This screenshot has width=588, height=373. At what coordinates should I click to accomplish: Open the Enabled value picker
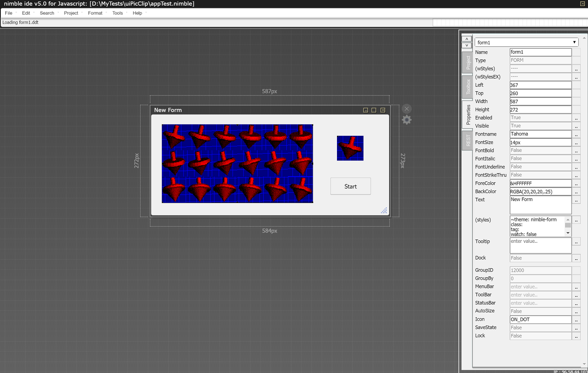tap(576, 118)
